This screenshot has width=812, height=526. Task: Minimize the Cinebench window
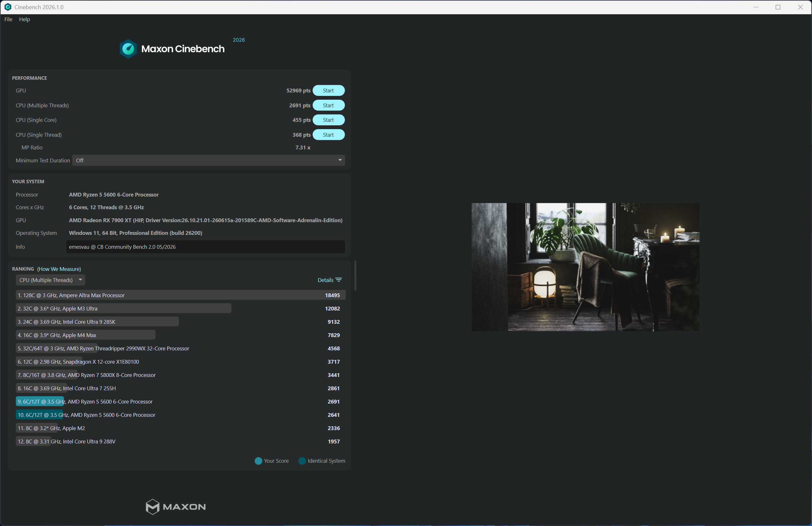(x=756, y=7)
